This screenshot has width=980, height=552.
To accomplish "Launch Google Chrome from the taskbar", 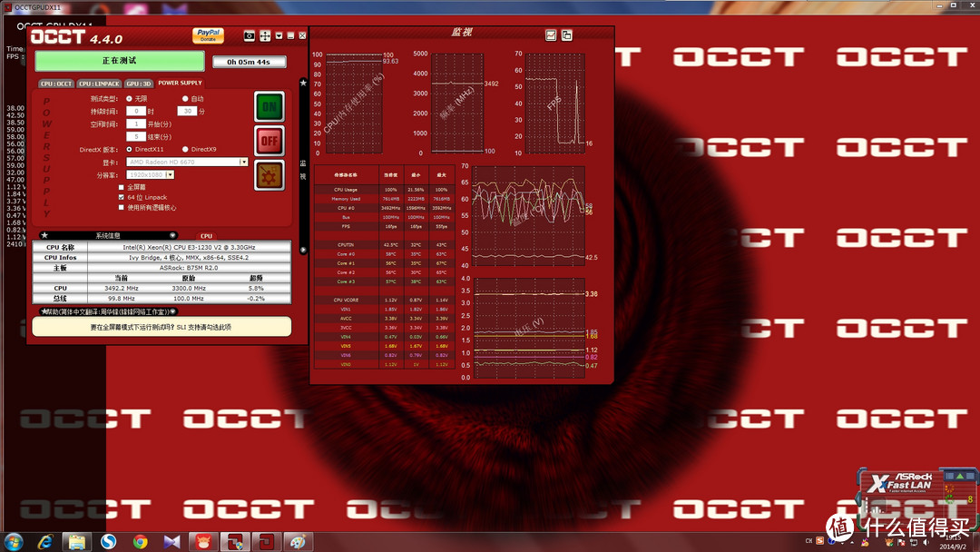I will pos(140,542).
